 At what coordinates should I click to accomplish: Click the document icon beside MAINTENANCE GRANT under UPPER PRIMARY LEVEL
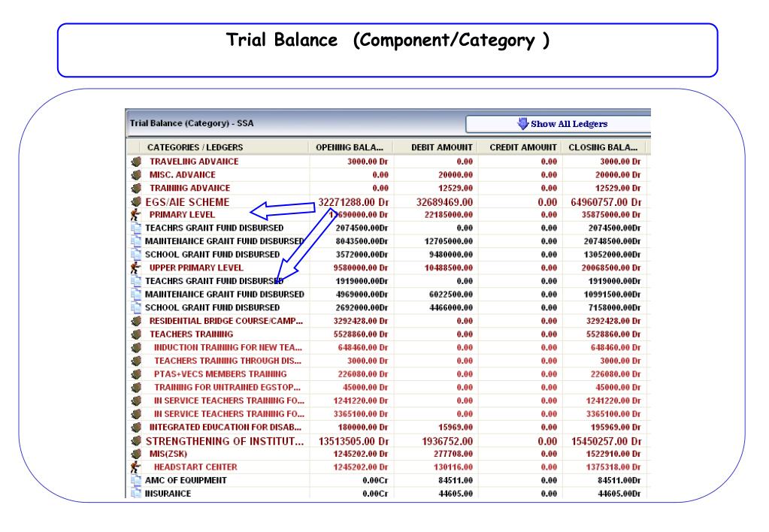136,295
